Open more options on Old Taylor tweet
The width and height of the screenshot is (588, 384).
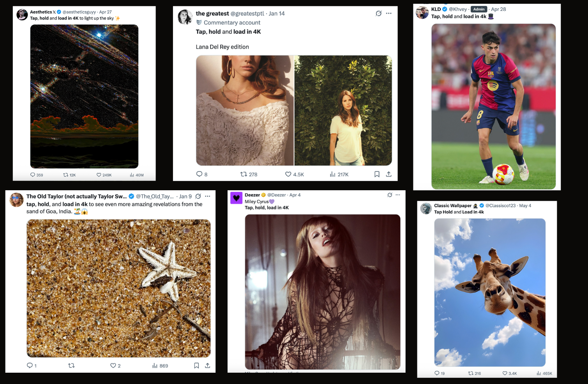(208, 196)
